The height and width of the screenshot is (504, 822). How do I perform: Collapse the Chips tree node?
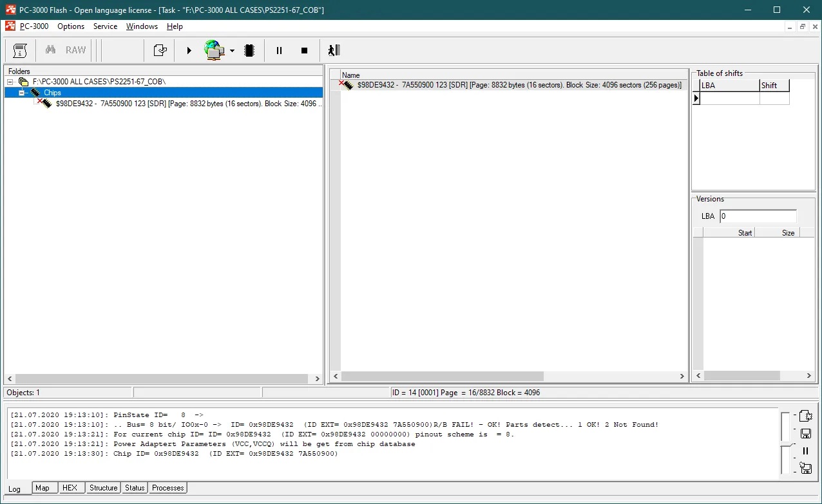pos(21,93)
